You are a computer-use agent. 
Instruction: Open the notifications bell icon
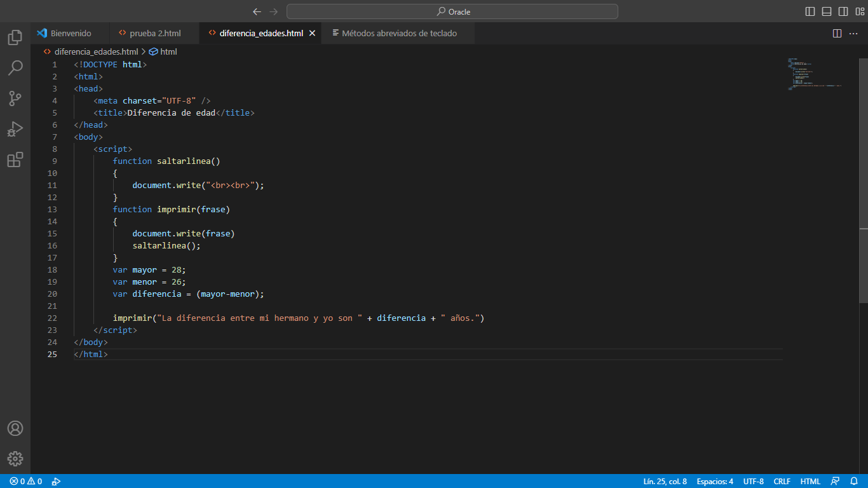(x=855, y=481)
